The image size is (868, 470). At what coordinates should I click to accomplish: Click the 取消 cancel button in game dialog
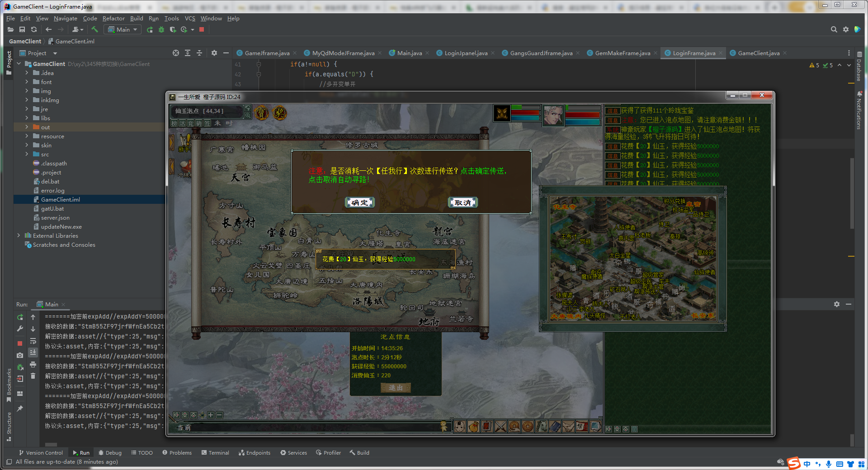tap(462, 202)
